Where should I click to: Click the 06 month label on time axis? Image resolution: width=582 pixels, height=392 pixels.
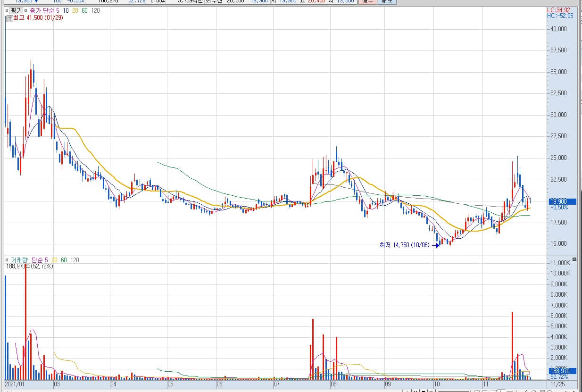click(219, 384)
